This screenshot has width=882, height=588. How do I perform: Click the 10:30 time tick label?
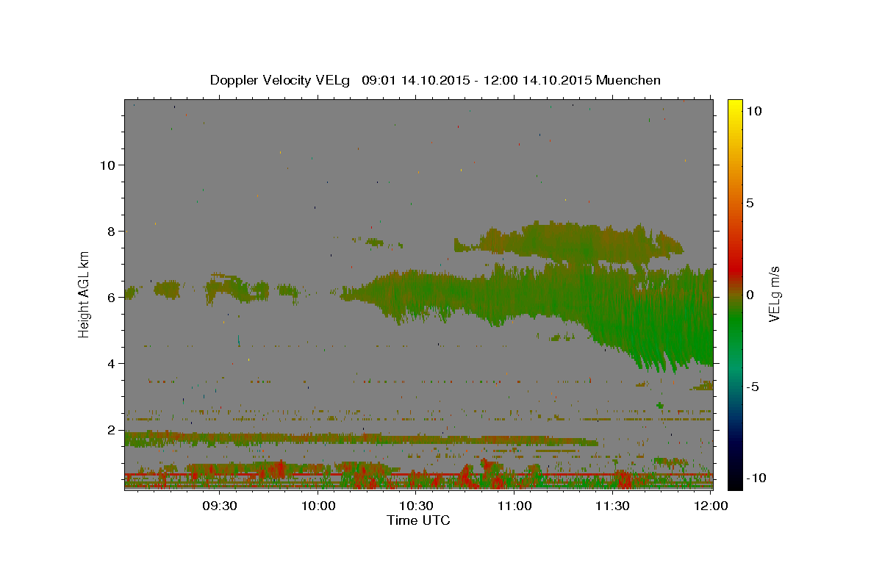(416, 506)
